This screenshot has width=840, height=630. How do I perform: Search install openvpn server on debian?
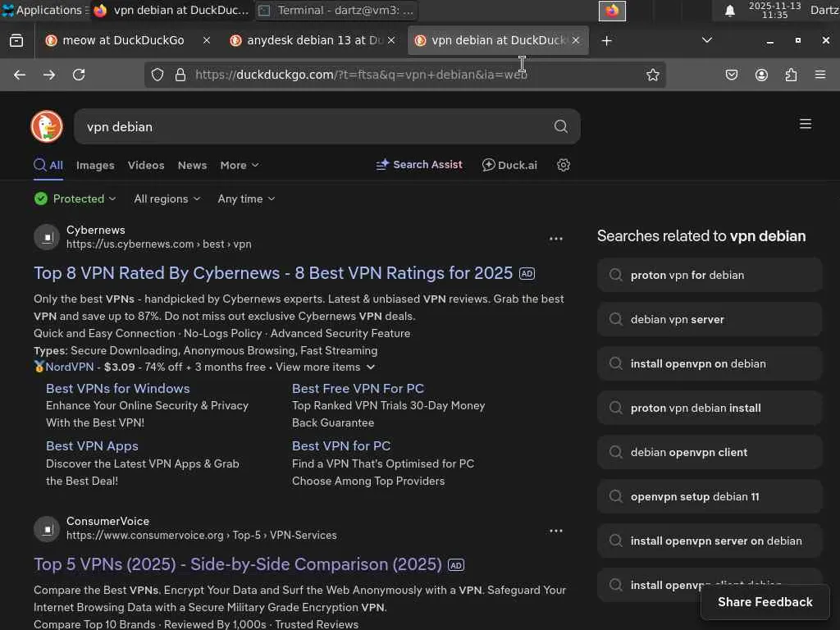pyautogui.click(x=710, y=541)
